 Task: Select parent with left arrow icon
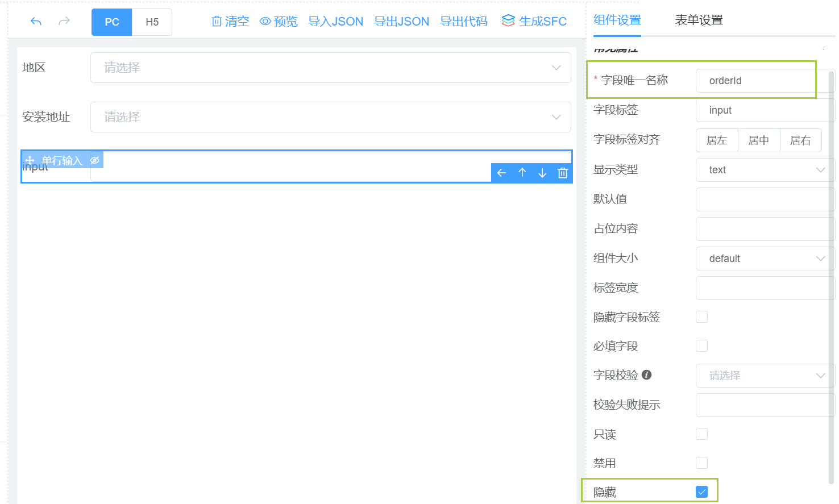click(501, 173)
